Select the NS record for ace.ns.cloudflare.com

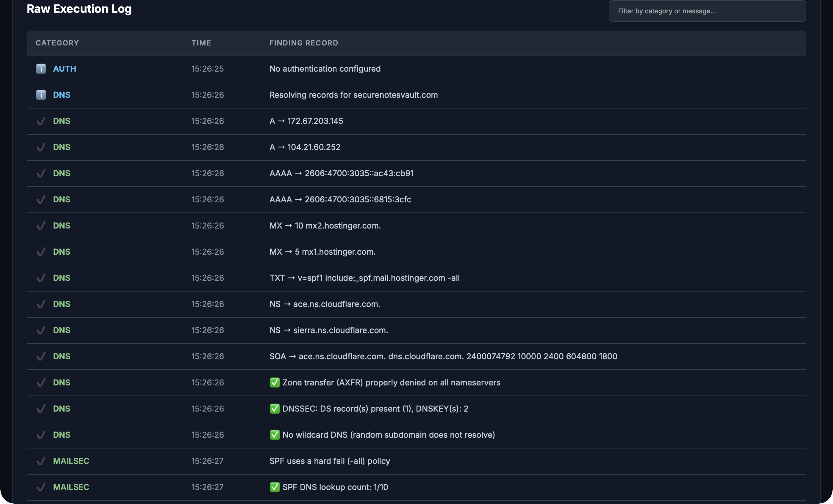(x=325, y=304)
